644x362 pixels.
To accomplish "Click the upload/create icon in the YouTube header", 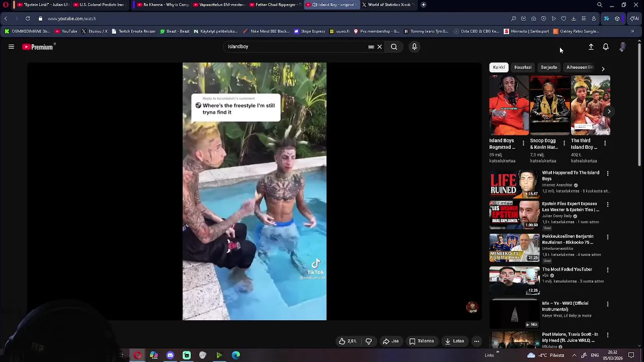I will pyautogui.click(x=591, y=47).
